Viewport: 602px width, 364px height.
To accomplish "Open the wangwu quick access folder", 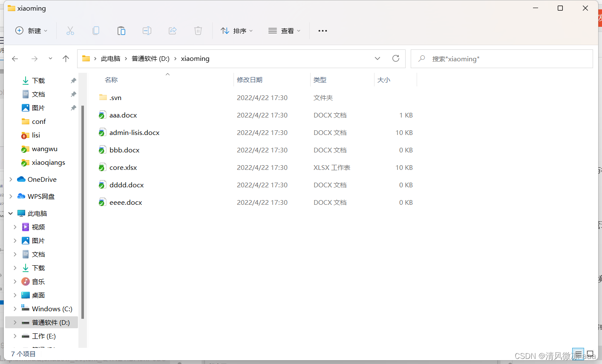I will [45, 149].
